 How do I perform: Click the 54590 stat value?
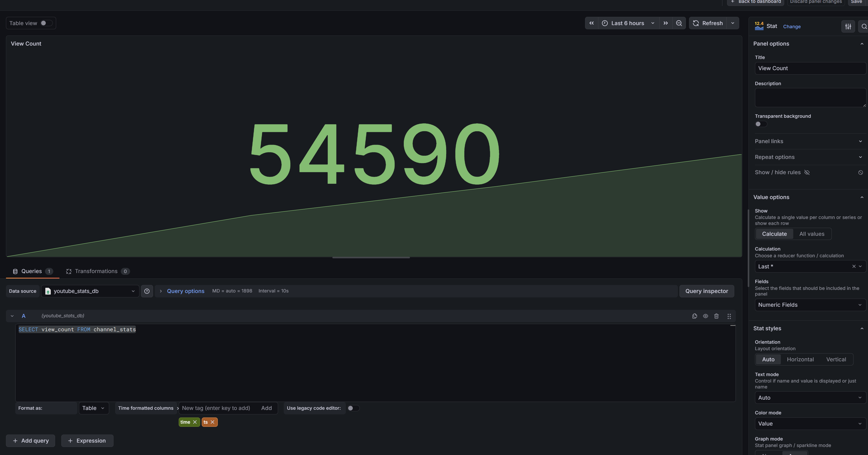point(374,154)
